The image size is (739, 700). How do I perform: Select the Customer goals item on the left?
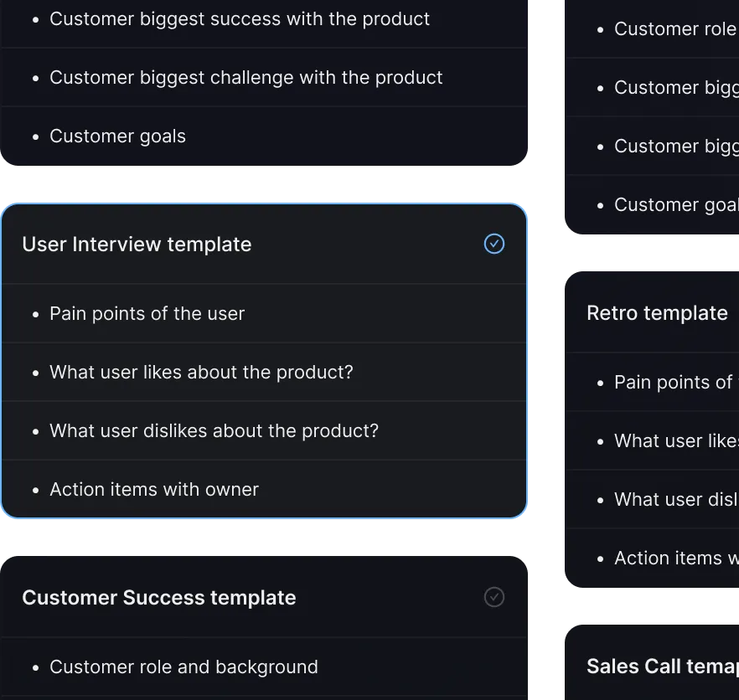(117, 136)
